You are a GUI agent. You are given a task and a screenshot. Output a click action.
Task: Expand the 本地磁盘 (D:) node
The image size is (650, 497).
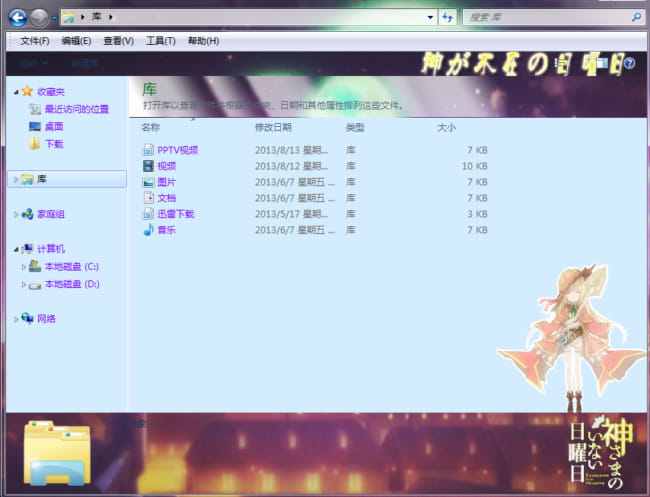pyautogui.click(x=24, y=284)
